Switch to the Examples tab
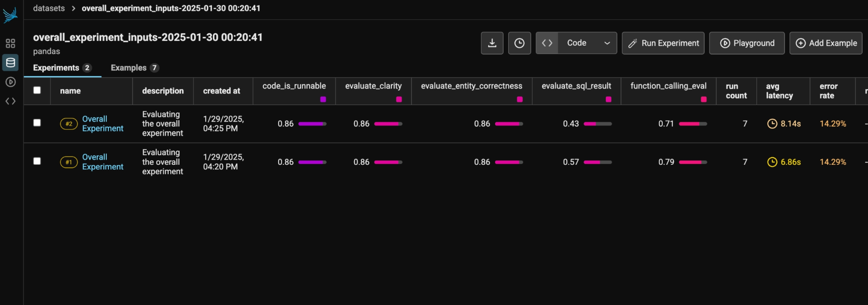 click(x=128, y=68)
